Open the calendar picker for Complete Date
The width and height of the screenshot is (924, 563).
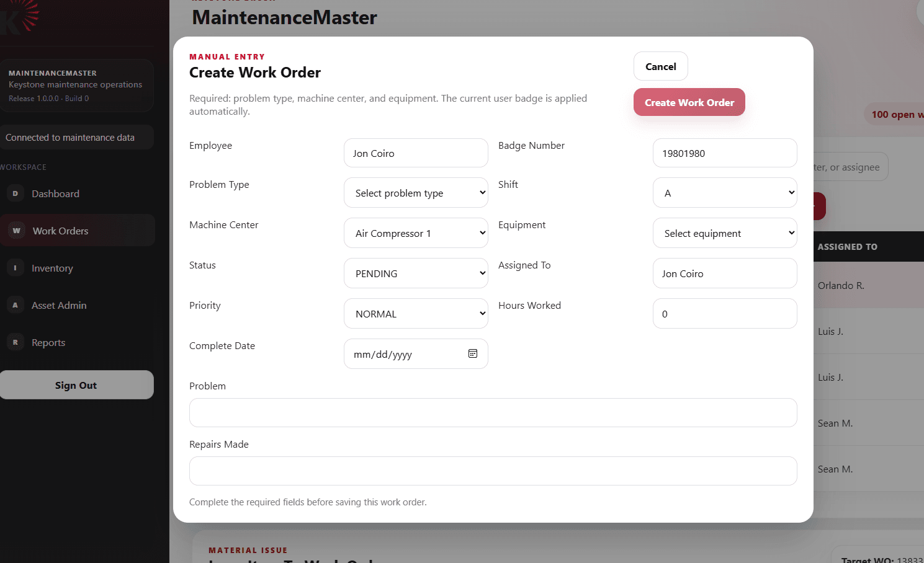pos(472,353)
